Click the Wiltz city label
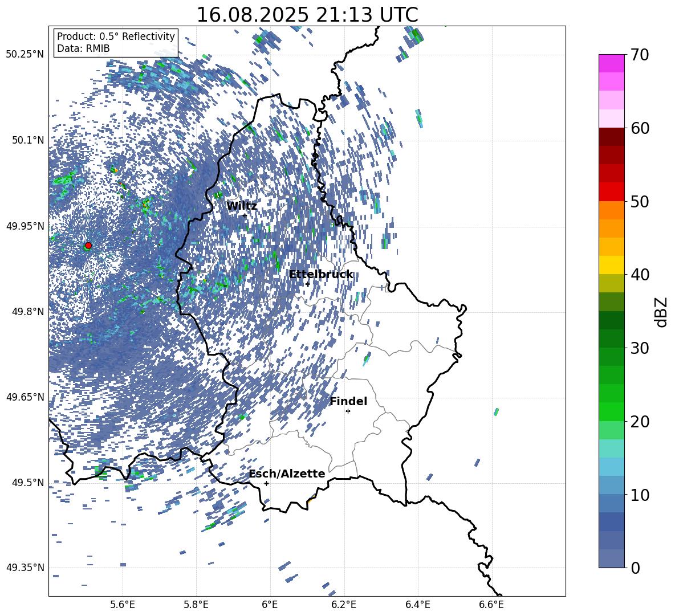Viewport: 675px width, 616px height. 242,206
